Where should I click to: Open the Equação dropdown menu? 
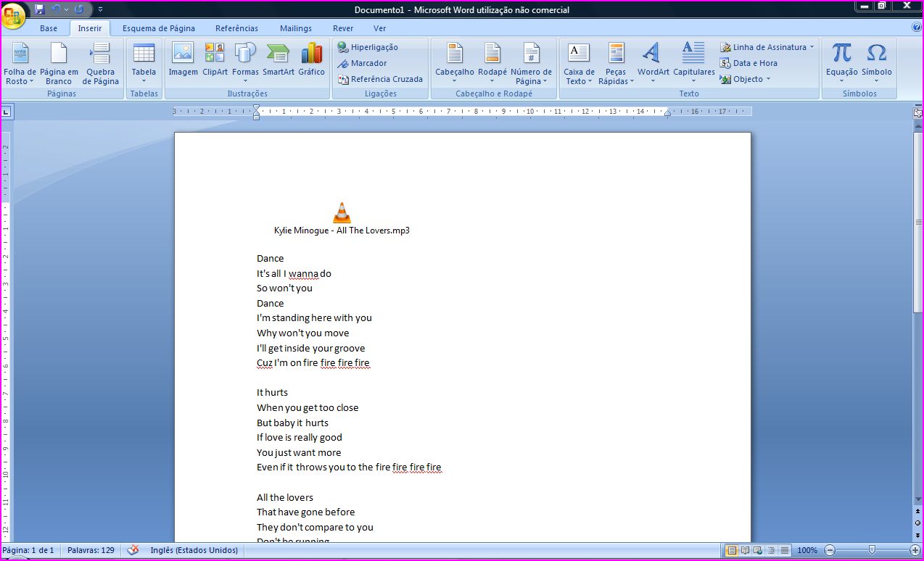pos(841,80)
